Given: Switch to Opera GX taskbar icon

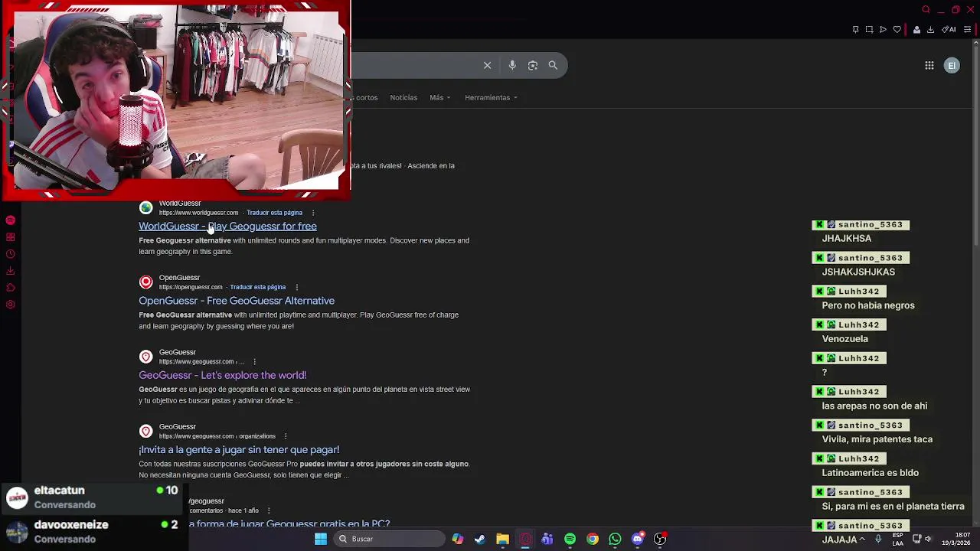Looking at the screenshot, I should [524, 539].
